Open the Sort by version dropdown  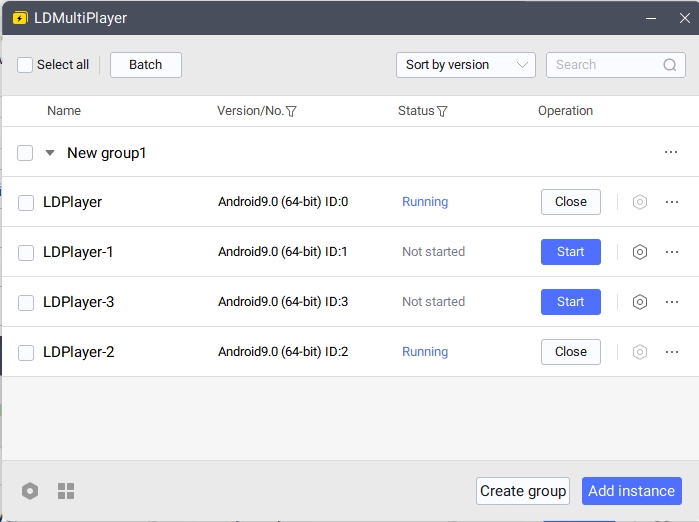click(x=465, y=65)
